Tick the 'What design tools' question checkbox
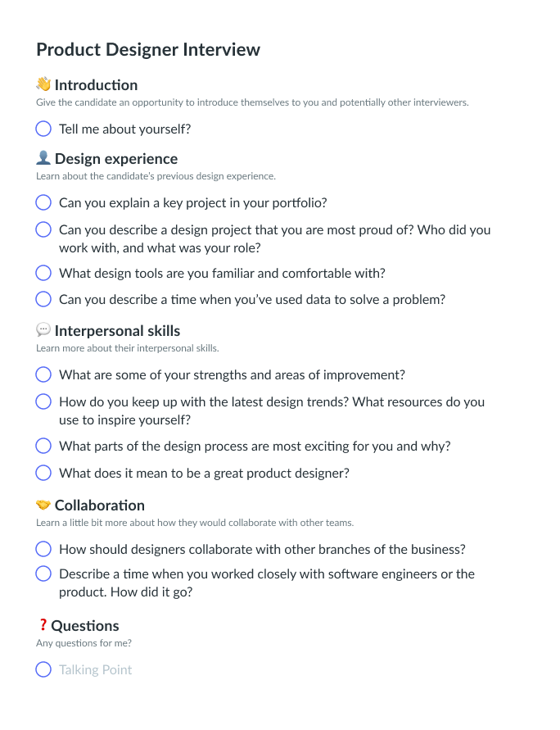This screenshot has width=560, height=730. (x=43, y=273)
